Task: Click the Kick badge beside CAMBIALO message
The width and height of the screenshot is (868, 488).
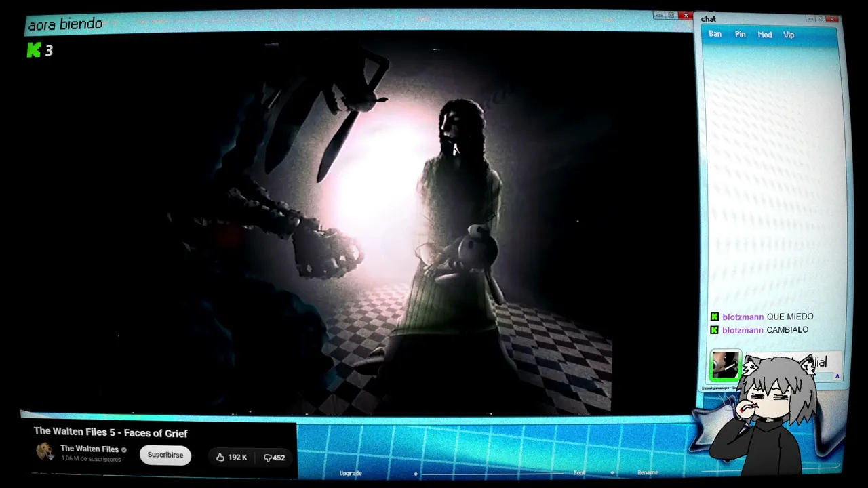Action: pos(714,330)
